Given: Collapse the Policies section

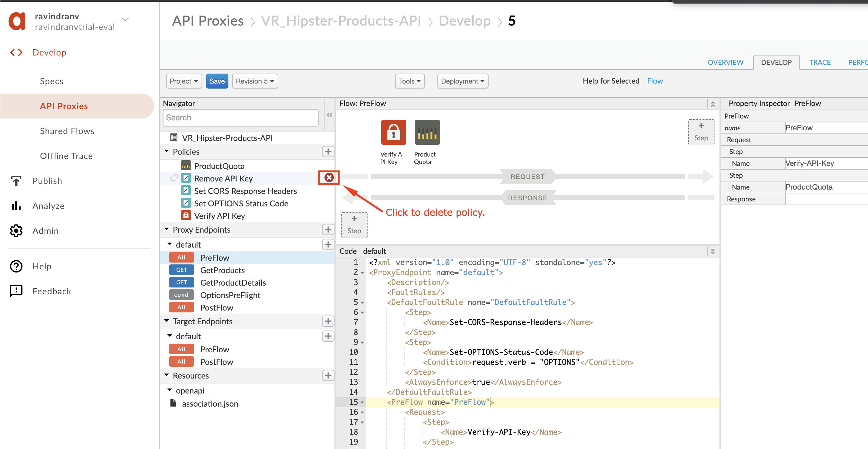Looking at the screenshot, I should tap(167, 151).
